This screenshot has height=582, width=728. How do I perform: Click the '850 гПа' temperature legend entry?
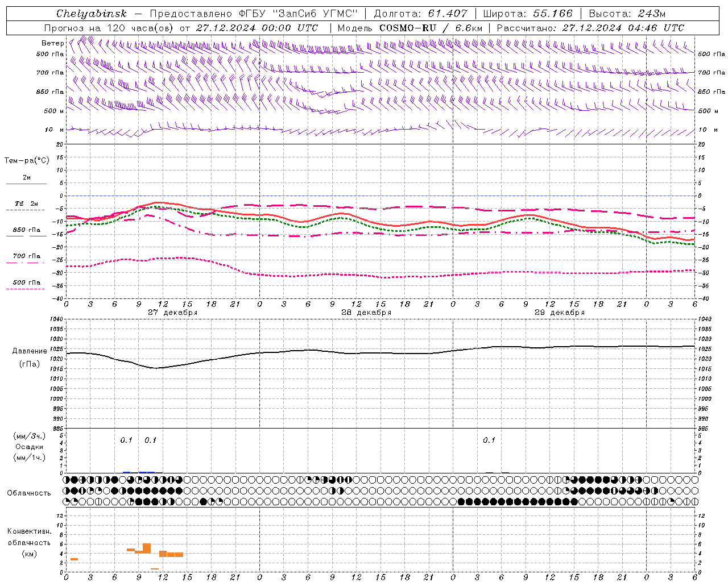coord(26,230)
